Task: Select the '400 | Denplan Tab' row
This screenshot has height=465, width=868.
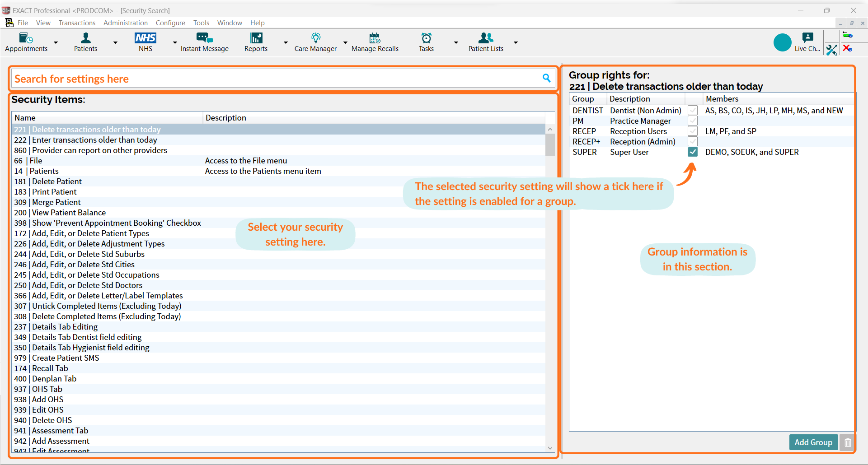Action: pos(278,379)
